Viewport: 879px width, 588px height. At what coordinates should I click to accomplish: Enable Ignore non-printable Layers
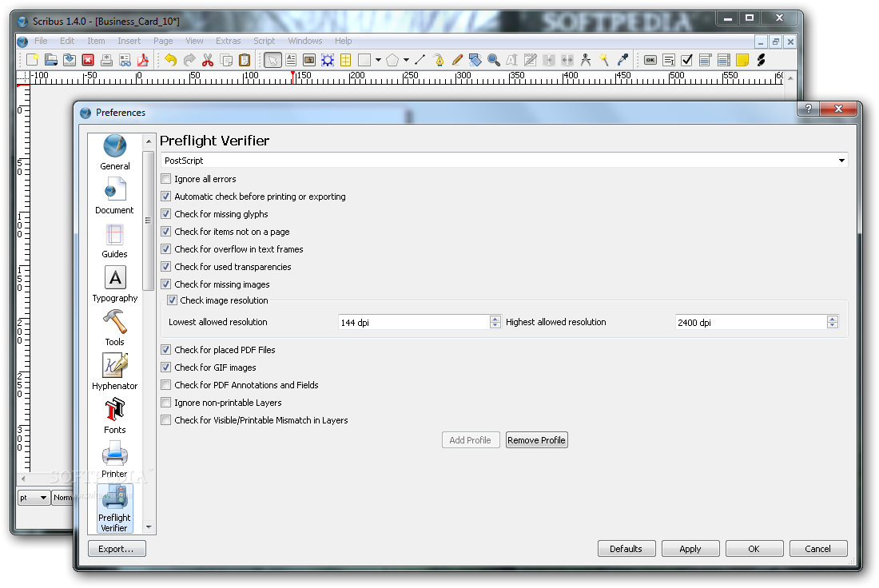(x=166, y=403)
